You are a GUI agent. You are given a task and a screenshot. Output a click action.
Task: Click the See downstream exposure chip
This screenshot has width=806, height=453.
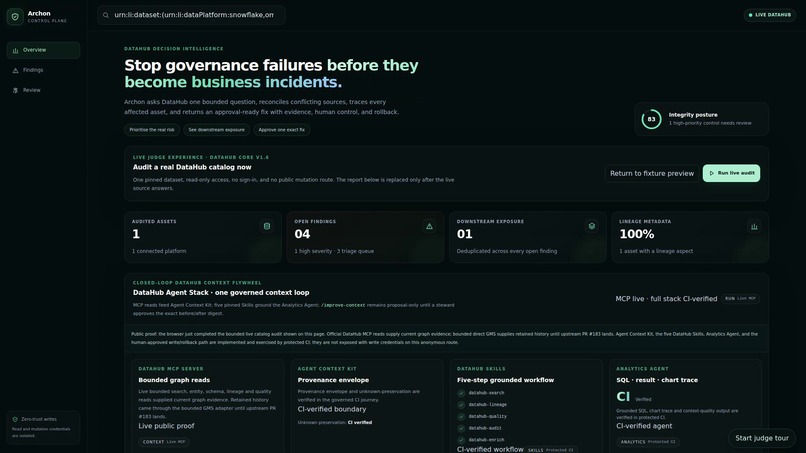(x=216, y=130)
